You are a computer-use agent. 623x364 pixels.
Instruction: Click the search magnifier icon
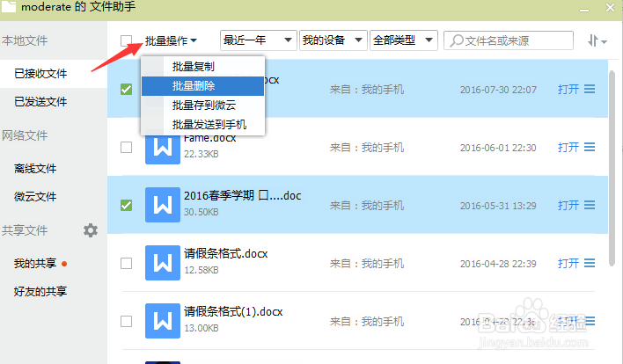456,40
